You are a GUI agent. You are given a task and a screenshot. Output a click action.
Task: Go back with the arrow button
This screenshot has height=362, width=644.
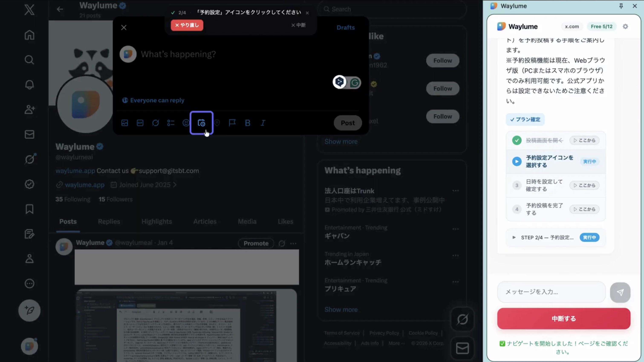tap(60, 9)
